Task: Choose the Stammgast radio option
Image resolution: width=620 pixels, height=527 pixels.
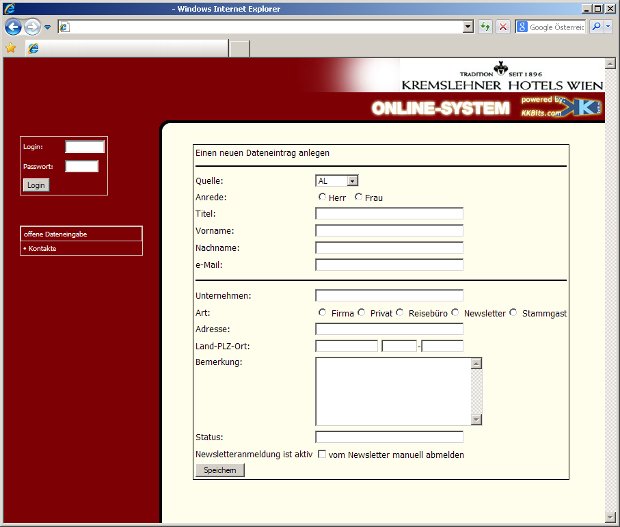Action: [x=513, y=313]
